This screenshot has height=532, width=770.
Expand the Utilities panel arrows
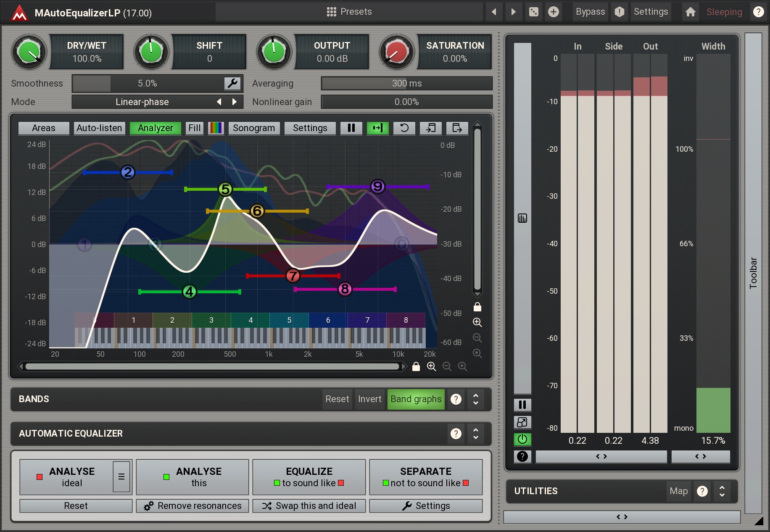(722, 491)
